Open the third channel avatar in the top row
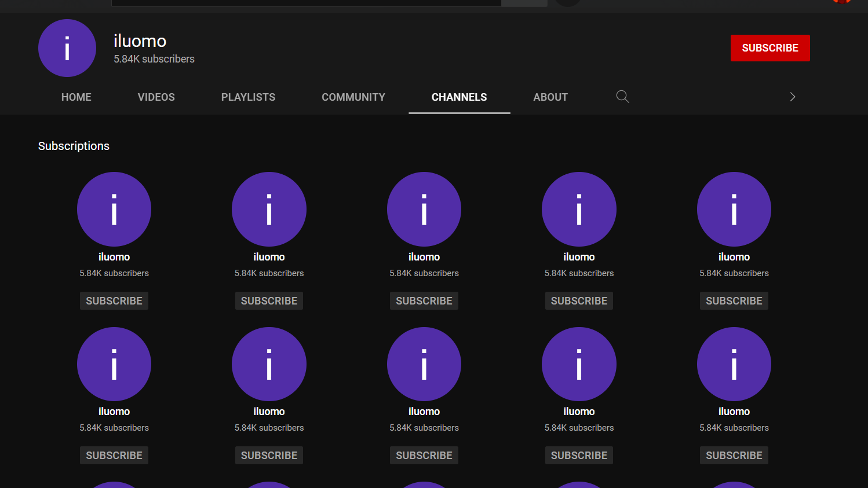Image resolution: width=868 pixels, height=488 pixels. click(424, 209)
